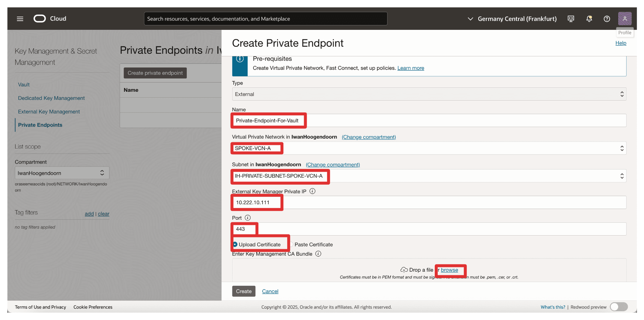This screenshot has height=320, width=644.
Task: Focus the search resources field
Action: (x=265, y=19)
